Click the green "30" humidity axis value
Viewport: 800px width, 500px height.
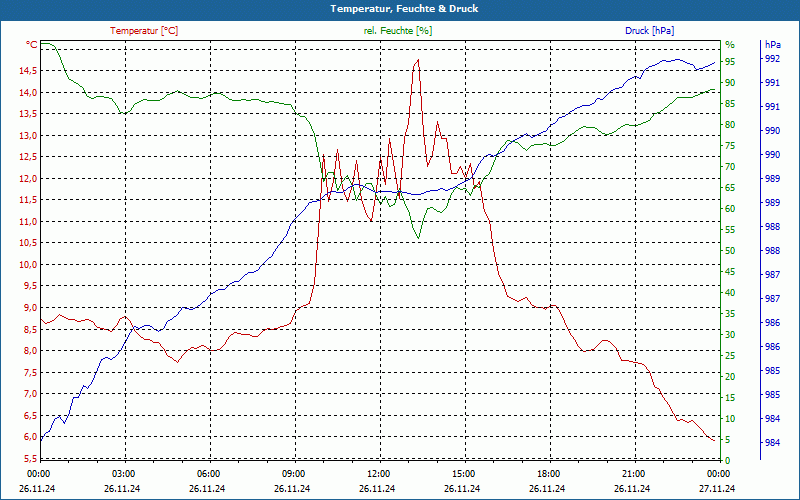(730, 335)
